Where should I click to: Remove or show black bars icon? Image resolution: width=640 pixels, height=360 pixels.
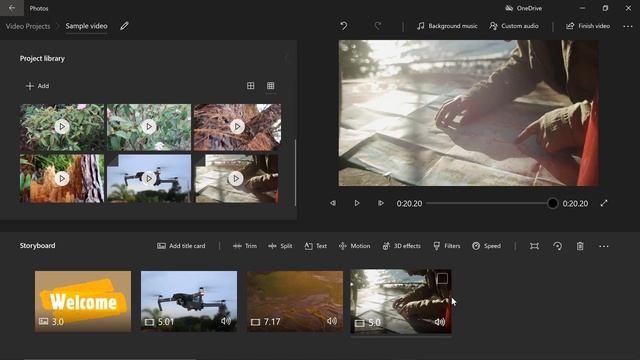(x=534, y=246)
